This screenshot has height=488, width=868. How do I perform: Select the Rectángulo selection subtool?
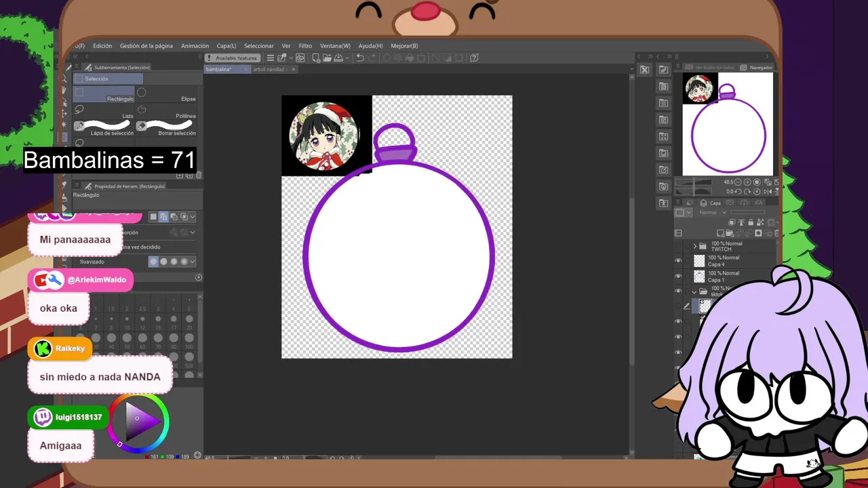[x=103, y=94]
